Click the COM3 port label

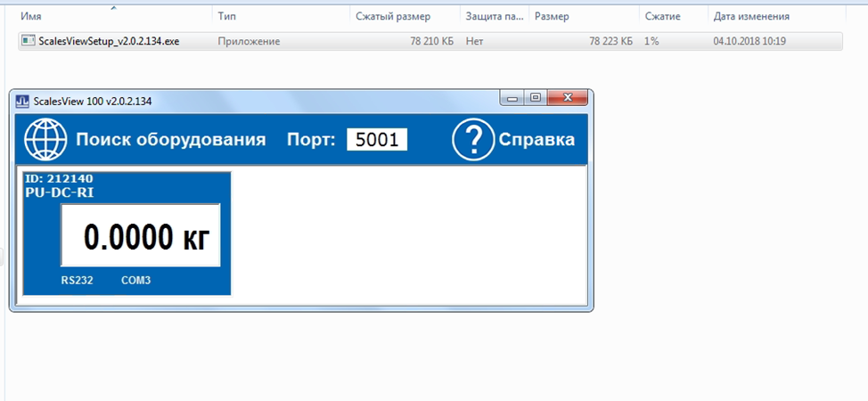pyautogui.click(x=135, y=281)
